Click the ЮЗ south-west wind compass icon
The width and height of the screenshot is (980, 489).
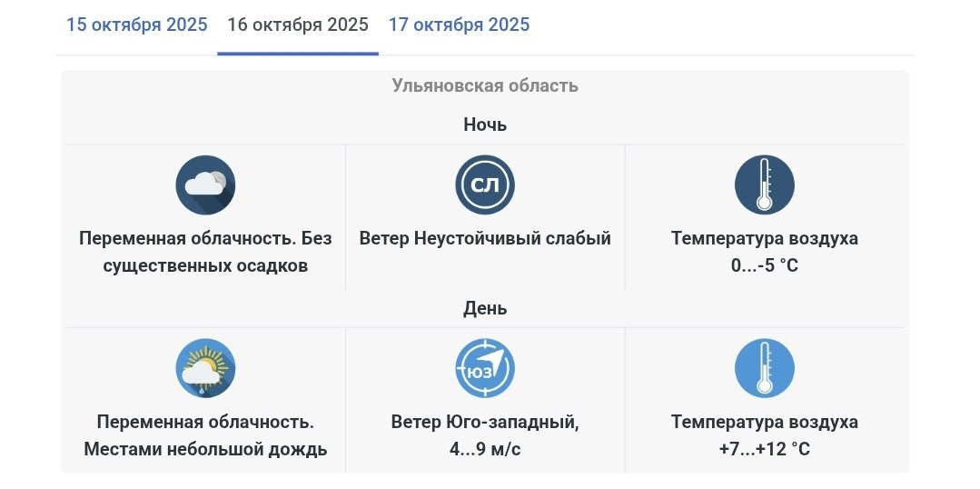pyautogui.click(x=485, y=369)
